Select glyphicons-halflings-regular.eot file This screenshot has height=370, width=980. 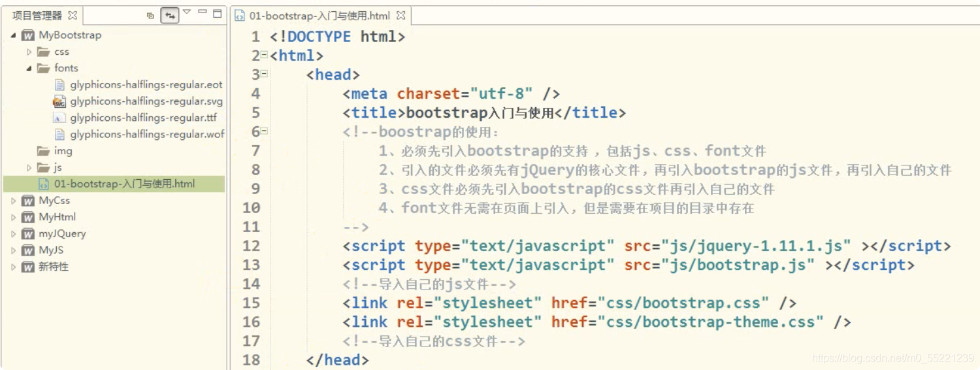[146, 85]
